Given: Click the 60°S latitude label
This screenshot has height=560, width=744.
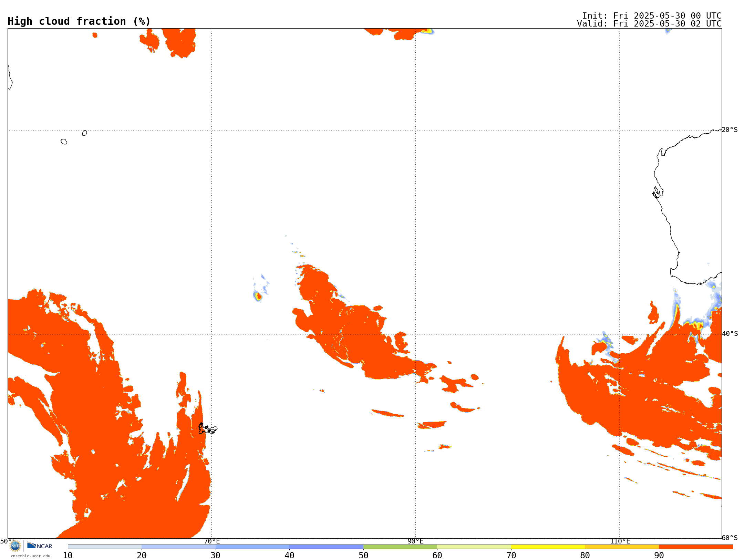Looking at the screenshot, I should [730, 538].
